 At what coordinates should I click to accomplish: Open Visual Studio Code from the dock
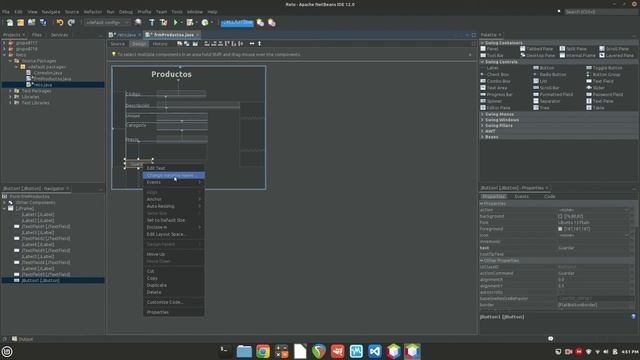(375, 351)
